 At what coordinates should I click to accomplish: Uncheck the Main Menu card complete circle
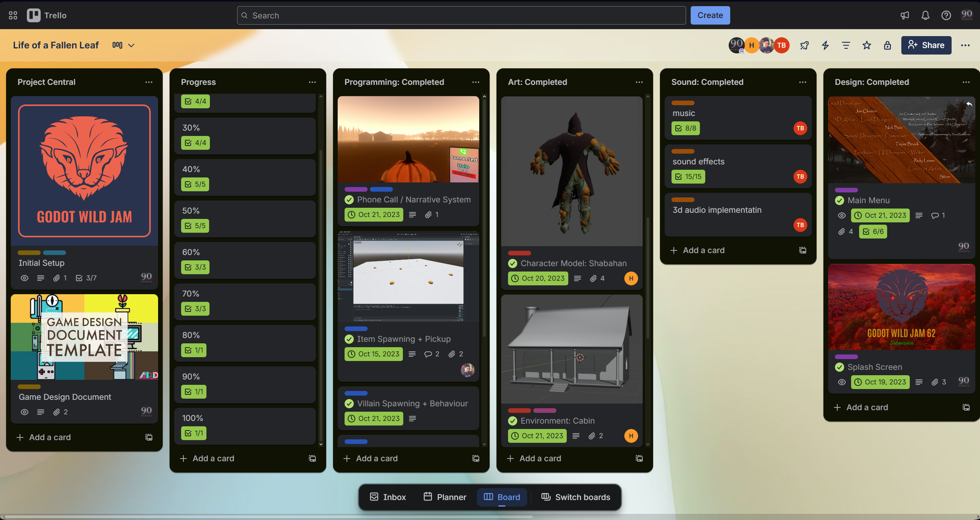840,200
